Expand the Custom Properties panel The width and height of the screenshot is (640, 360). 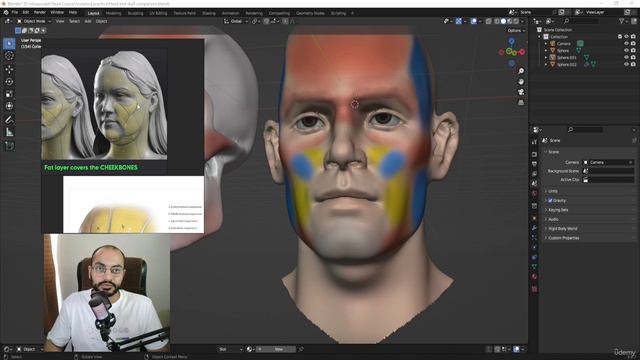pyautogui.click(x=563, y=238)
